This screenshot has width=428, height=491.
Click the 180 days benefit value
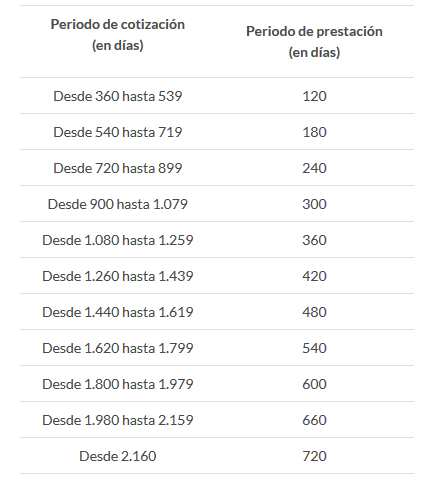[x=314, y=132]
